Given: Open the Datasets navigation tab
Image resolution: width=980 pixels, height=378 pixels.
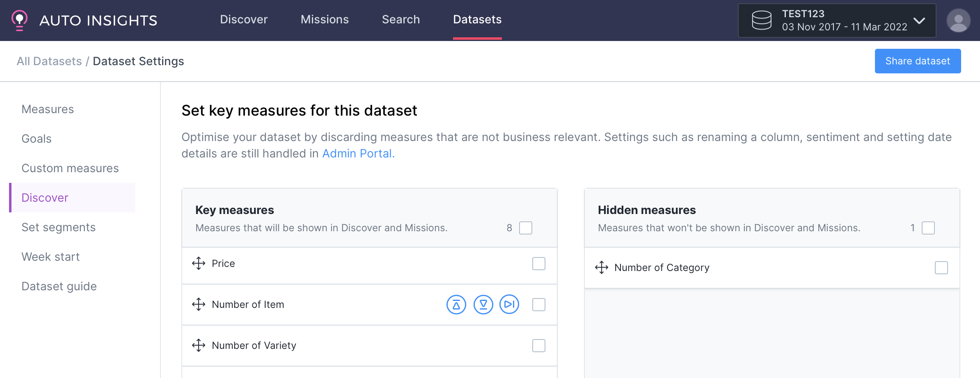Looking at the screenshot, I should click(x=477, y=20).
